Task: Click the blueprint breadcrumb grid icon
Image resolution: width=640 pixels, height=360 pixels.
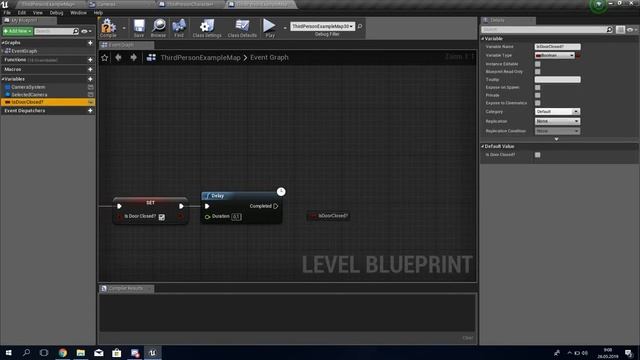Action: (x=151, y=58)
